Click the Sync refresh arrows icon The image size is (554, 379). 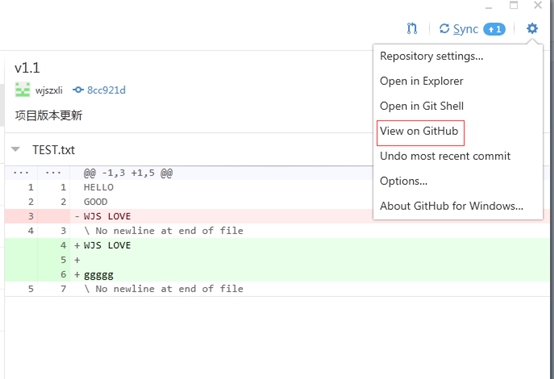(x=444, y=29)
